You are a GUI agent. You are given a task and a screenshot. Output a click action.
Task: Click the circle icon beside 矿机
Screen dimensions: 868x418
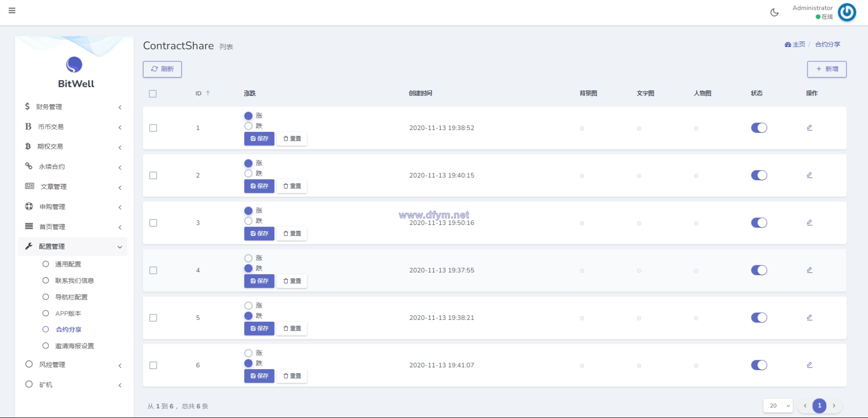tap(29, 384)
